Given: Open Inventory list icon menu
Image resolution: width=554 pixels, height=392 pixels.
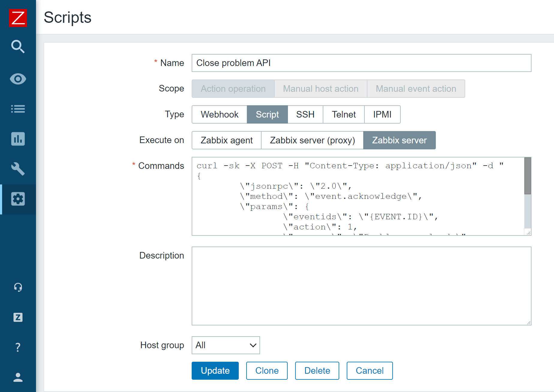Looking at the screenshot, I should click(18, 109).
